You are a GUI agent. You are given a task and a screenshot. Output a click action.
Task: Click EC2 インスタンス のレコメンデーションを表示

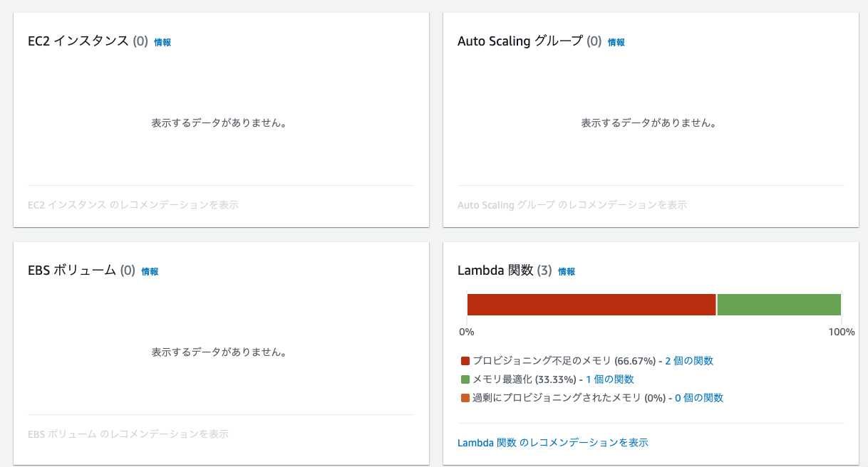click(x=133, y=205)
